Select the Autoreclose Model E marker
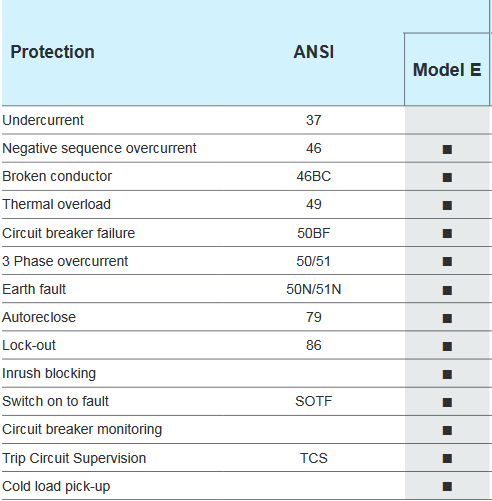This screenshot has height=501, width=492. [447, 318]
